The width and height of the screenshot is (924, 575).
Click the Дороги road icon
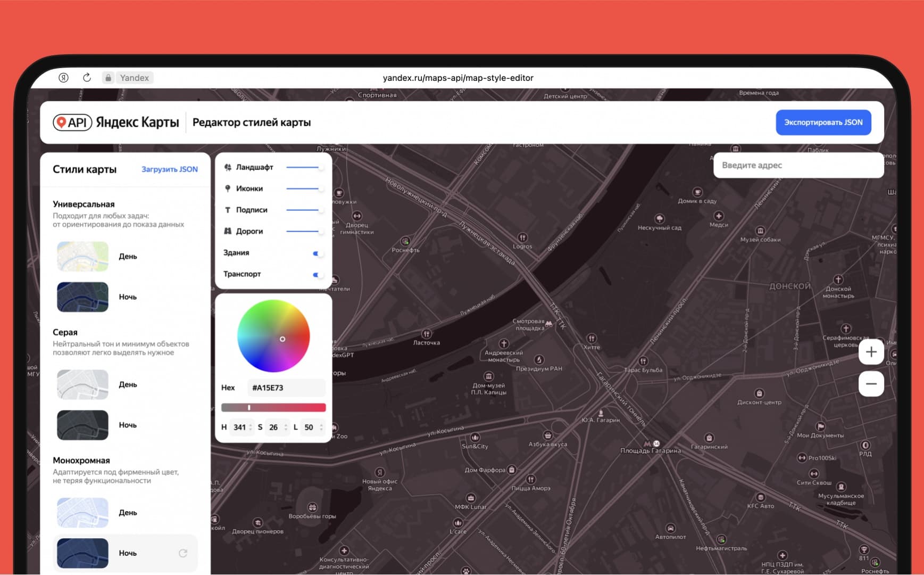click(228, 231)
